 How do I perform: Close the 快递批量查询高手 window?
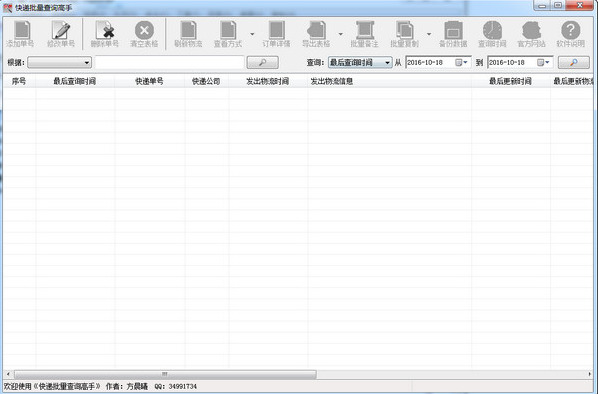[580, 6]
